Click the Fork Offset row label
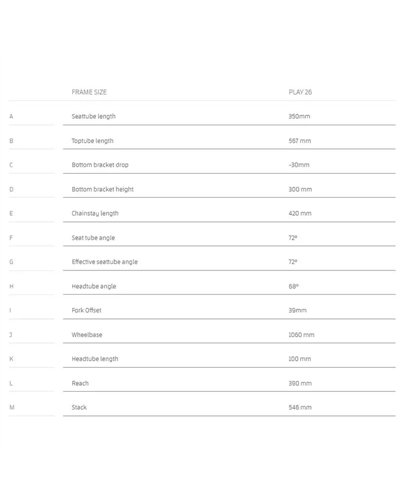The height and width of the screenshot is (500, 400). tap(86, 310)
